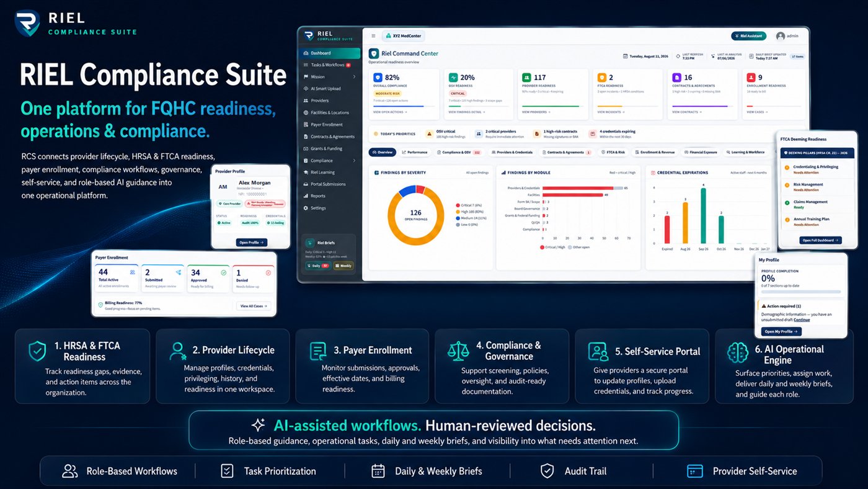Open AI Smart Upload in the sidebar
This screenshot has height=489, width=868.
pos(329,89)
